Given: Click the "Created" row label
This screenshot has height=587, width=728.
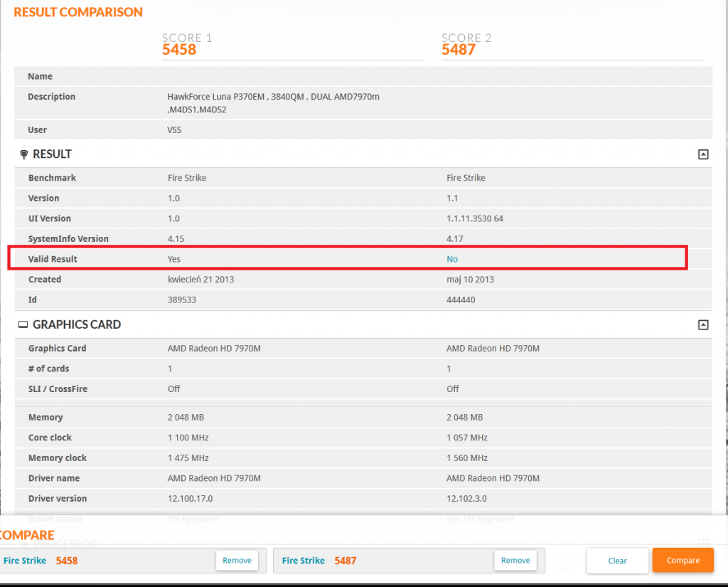Looking at the screenshot, I should (x=45, y=280).
